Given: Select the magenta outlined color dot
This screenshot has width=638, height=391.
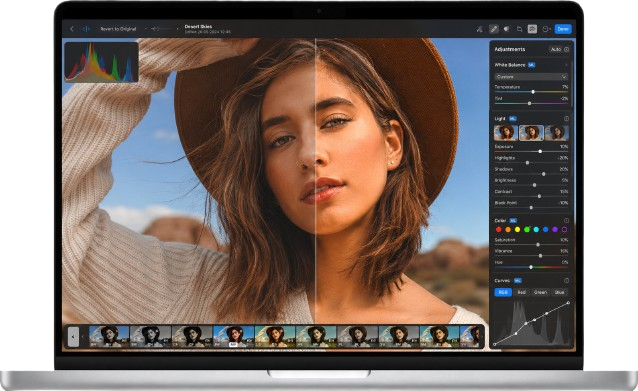Looking at the screenshot, I should coord(564,229).
